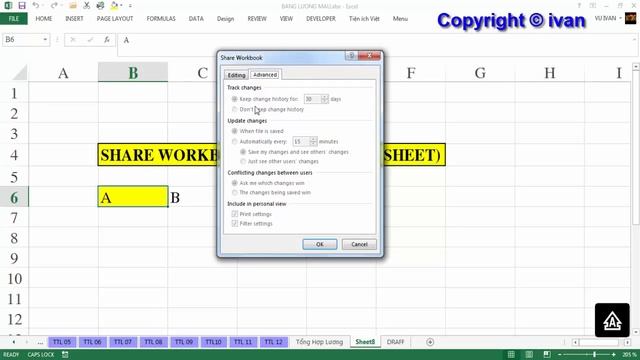The width and height of the screenshot is (640, 360).
Task: Click the New Sheet plus icon
Action: pos(430,342)
